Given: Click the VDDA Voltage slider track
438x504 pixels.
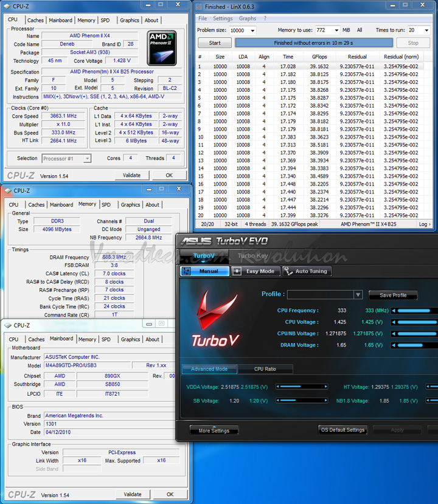Looking at the screenshot, I should click(302, 387).
